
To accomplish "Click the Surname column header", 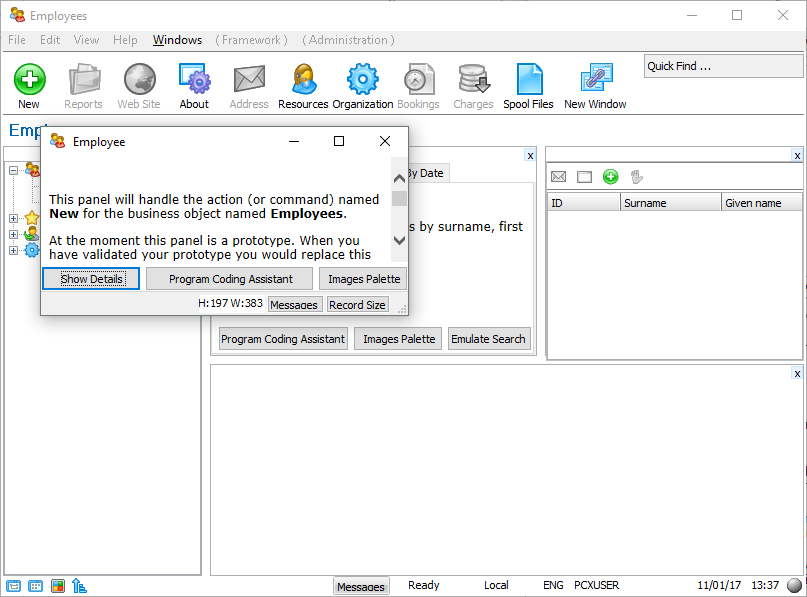I will (671, 203).
